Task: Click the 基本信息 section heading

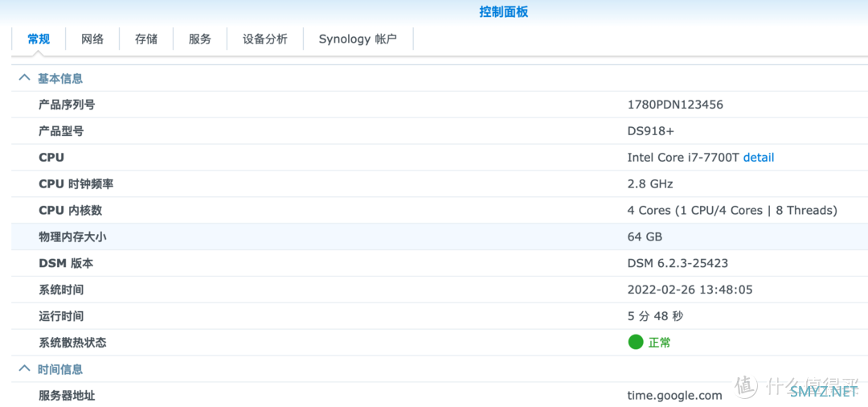Action: (x=60, y=78)
